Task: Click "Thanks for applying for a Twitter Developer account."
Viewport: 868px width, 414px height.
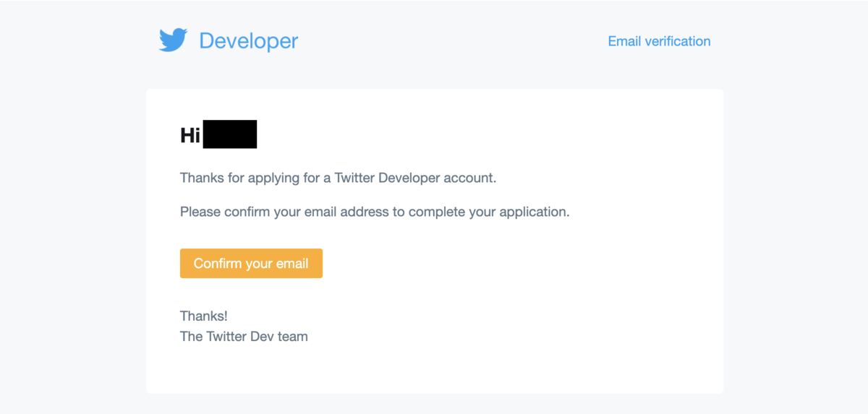Action: pos(339,178)
